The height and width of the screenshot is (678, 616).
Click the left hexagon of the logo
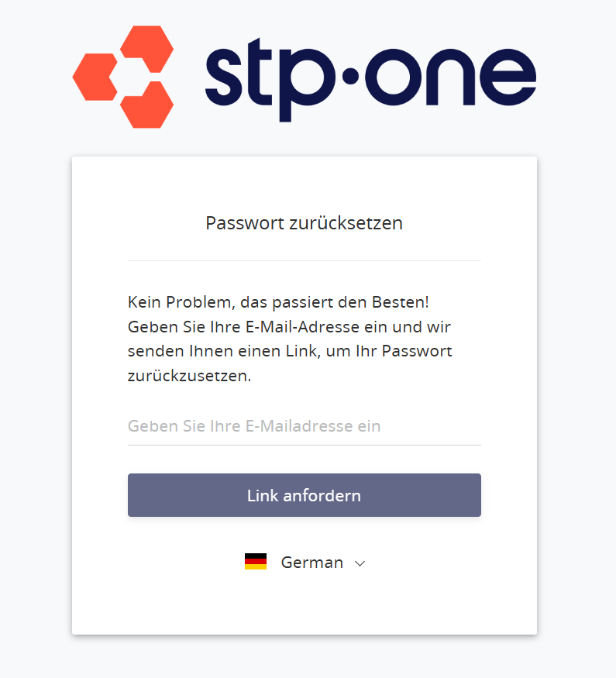tap(95, 77)
